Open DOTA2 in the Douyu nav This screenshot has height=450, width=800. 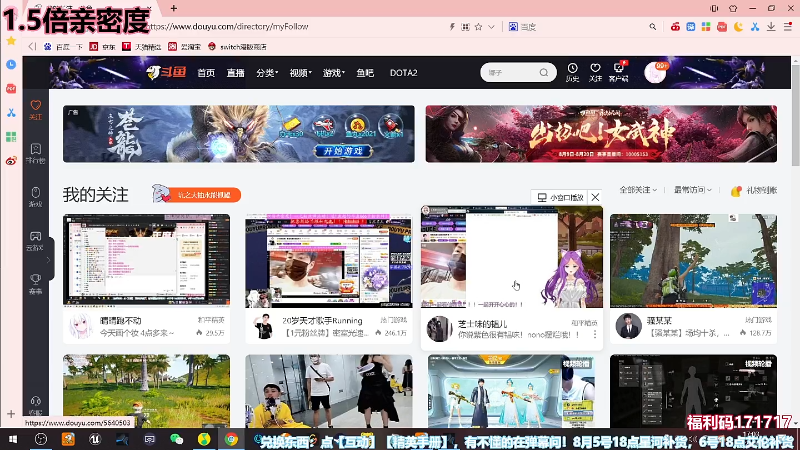[x=404, y=73]
